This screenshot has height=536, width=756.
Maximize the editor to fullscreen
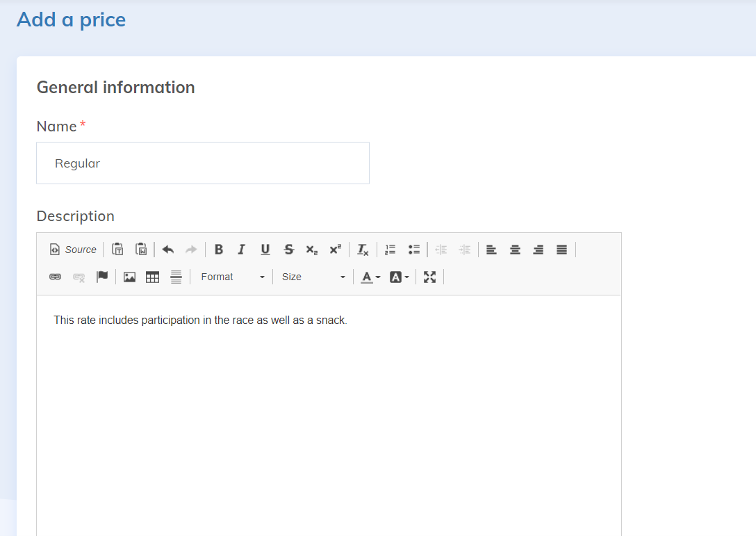(x=430, y=277)
